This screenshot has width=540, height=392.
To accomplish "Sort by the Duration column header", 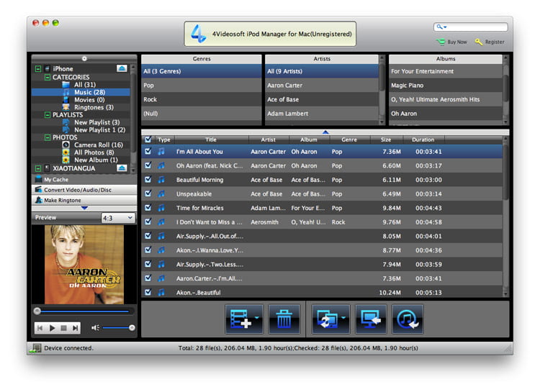I will pyautogui.click(x=423, y=140).
